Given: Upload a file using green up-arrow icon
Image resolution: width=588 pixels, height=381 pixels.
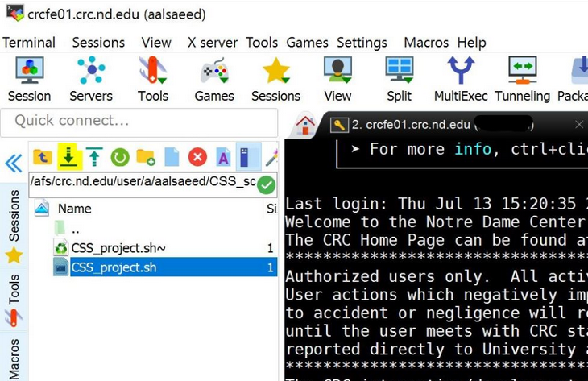Looking at the screenshot, I should [x=94, y=157].
